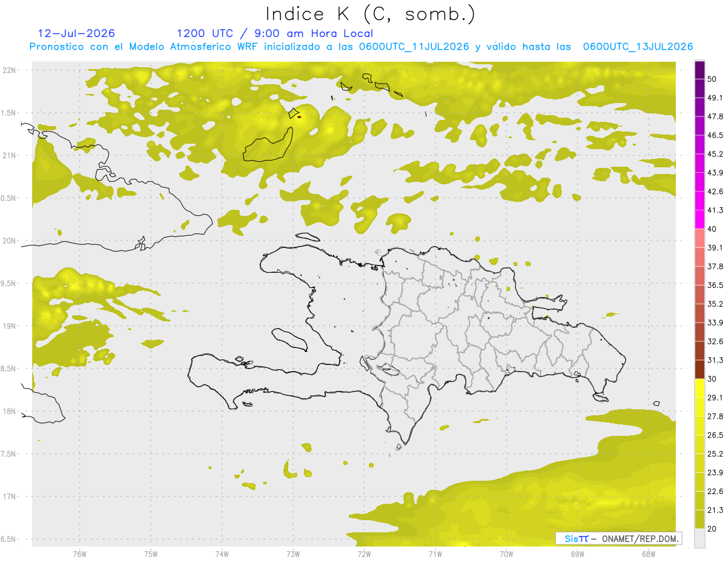Click the '25.2' colorbar value
This screenshot has width=728, height=562.
[715, 454]
